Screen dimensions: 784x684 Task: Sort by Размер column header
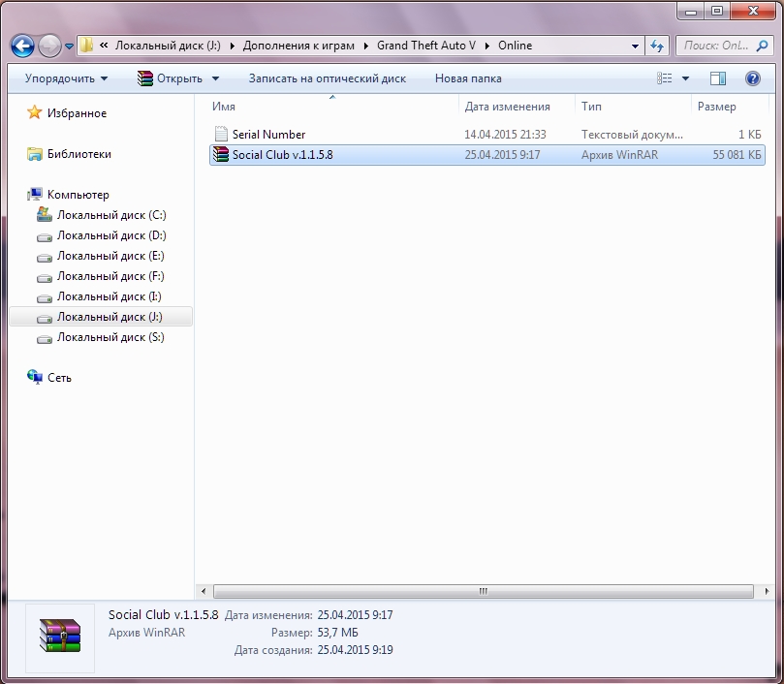tap(716, 107)
